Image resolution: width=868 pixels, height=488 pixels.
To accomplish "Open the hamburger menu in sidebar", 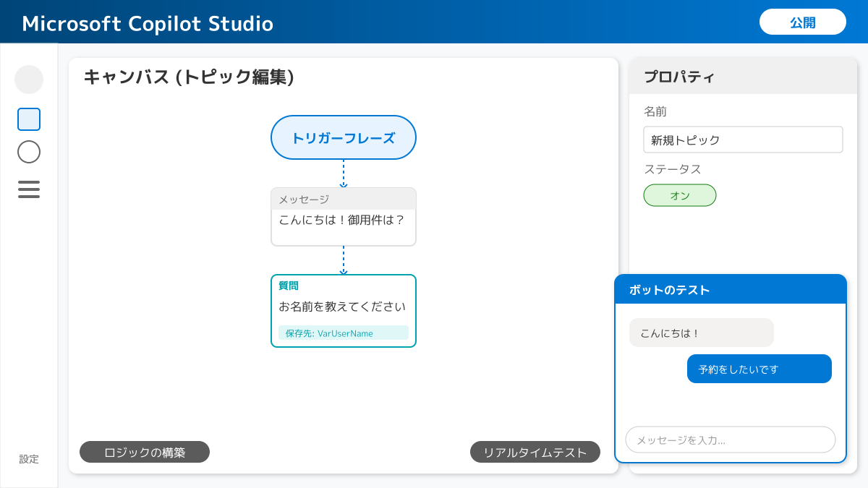I will click(x=29, y=189).
